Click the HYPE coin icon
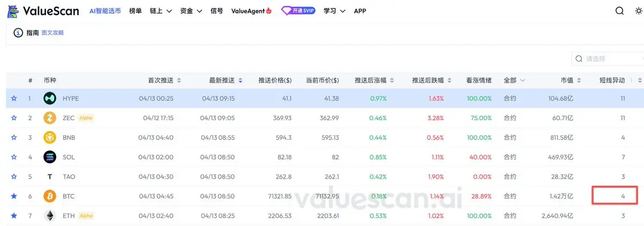Screen dimensions: 644x226 [50, 98]
